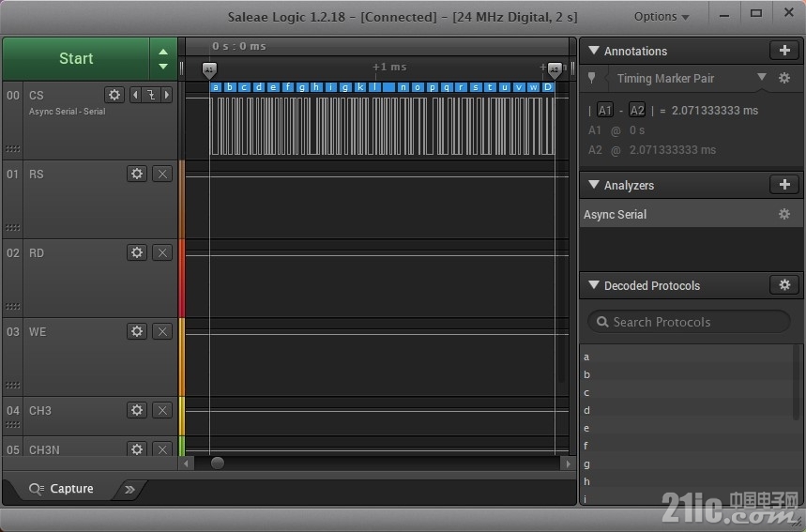The width and height of the screenshot is (806, 532).
Task: Click the A1 timing marker handle
Action: point(209,70)
